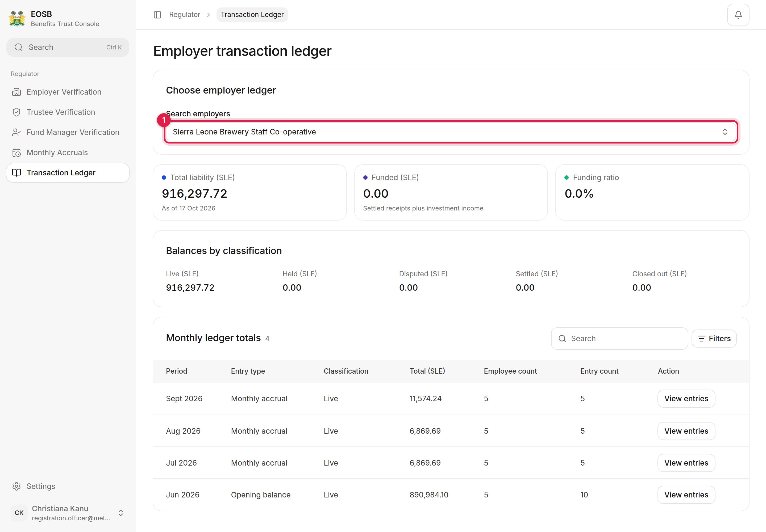The image size is (766, 532).
Task: Click the Regulator breadcrumb link
Action: [185, 15]
